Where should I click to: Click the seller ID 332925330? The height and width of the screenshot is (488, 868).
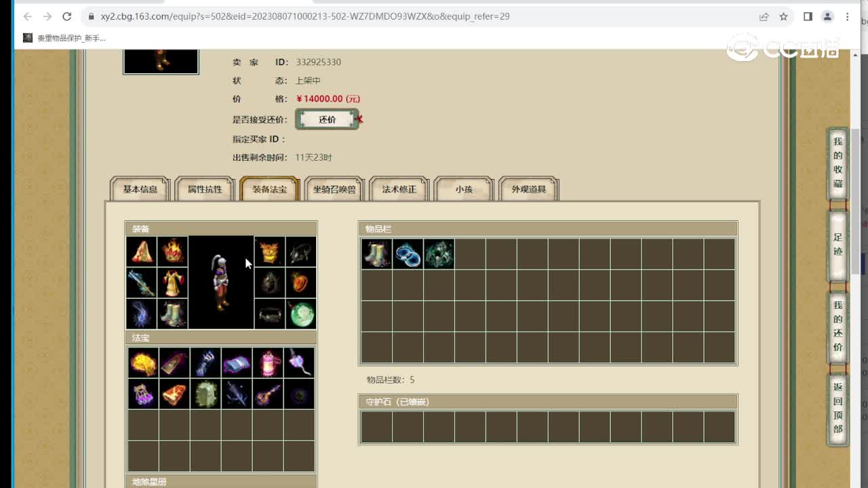click(x=318, y=62)
